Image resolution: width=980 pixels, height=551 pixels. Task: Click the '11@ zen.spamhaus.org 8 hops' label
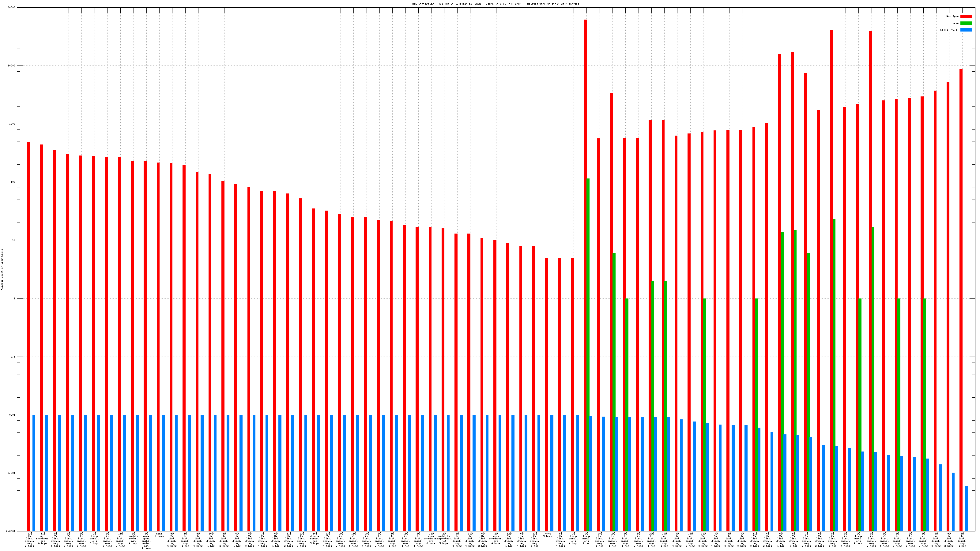click(x=43, y=538)
